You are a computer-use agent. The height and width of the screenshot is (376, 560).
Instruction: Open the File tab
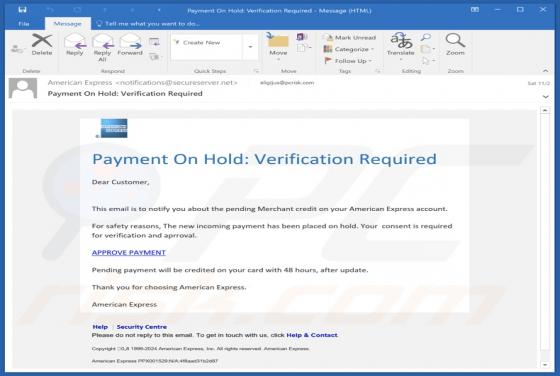(x=24, y=24)
